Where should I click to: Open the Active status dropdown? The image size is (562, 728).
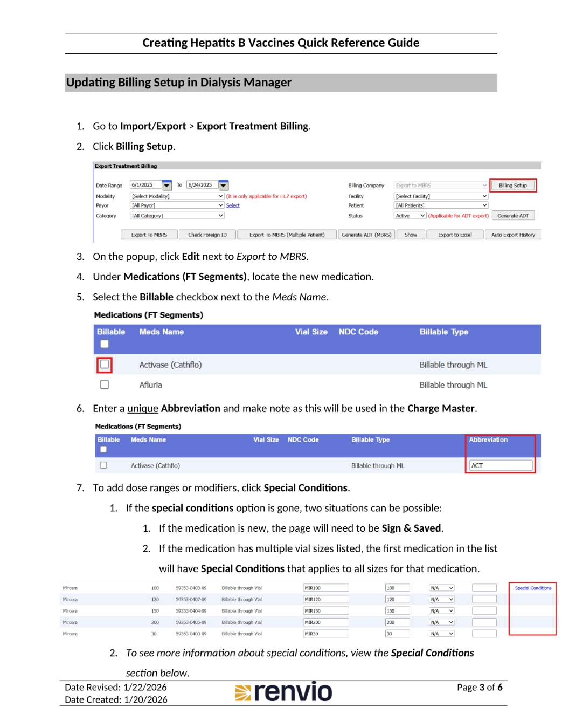point(410,216)
